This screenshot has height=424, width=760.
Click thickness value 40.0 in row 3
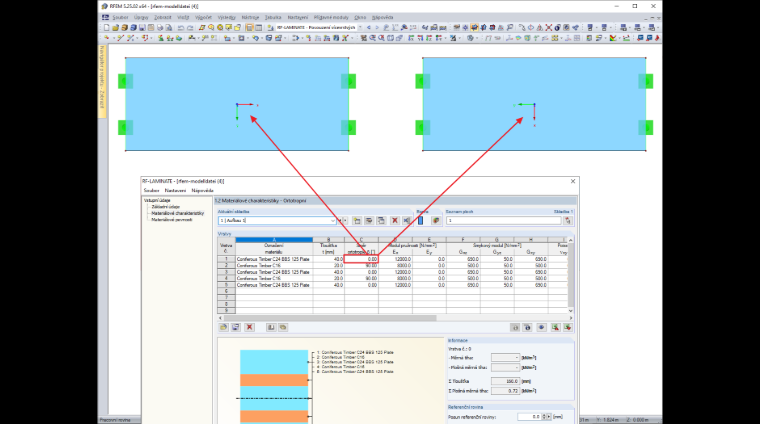point(329,272)
